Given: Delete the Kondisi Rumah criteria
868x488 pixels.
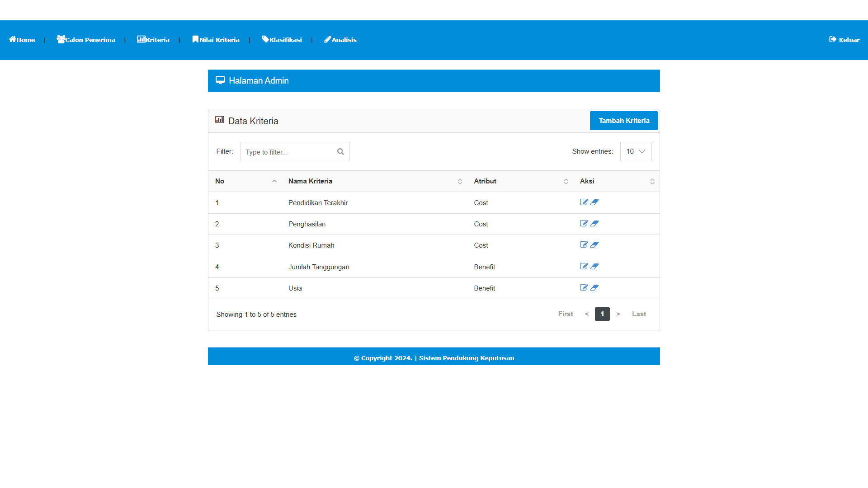Looking at the screenshot, I should [x=594, y=245].
